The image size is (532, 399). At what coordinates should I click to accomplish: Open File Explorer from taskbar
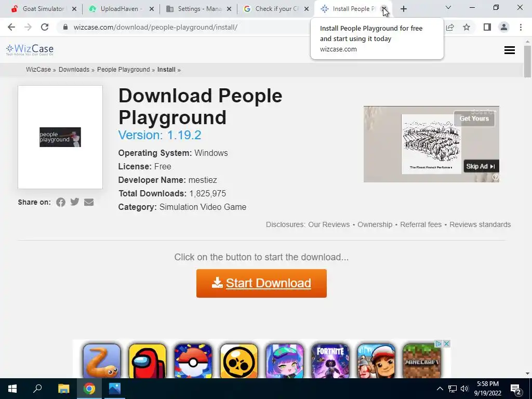click(x=63, y=389)
